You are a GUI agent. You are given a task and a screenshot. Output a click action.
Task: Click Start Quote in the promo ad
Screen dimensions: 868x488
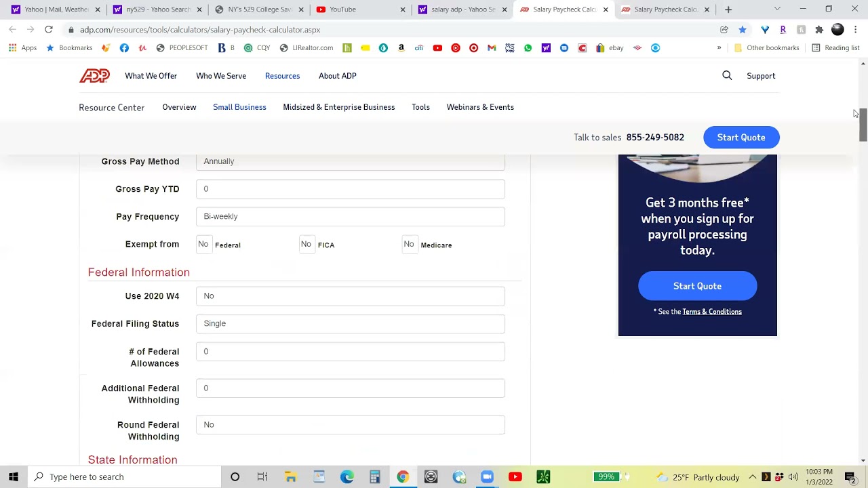pyautogui.click(x=697, y=286)
